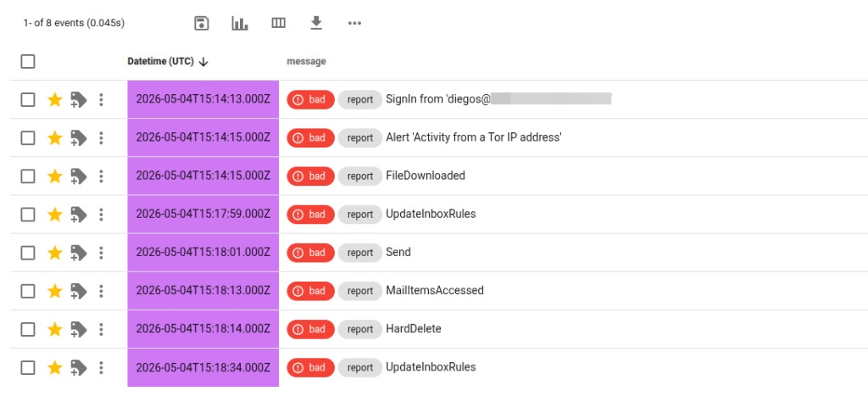Screen dimensions: 868x402
Task: Unstar the SignIn from 'diegos@ event
Action: point(55,100)
